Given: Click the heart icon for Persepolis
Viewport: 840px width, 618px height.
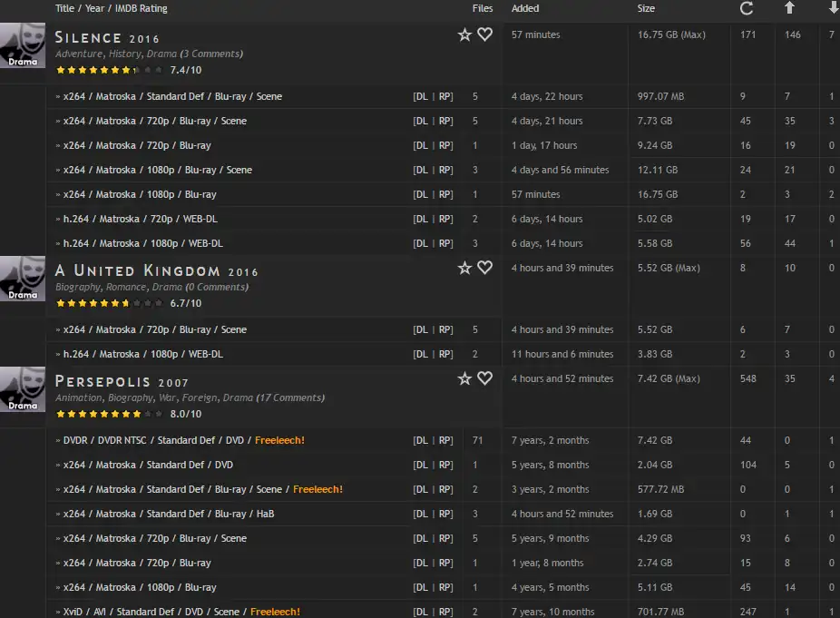Looking at the screenshot, I should coord(484,378).
